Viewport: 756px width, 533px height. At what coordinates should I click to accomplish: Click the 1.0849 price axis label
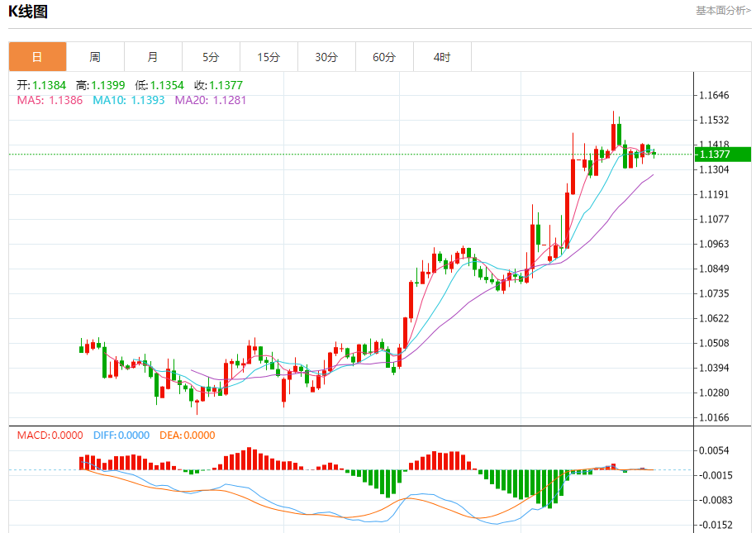714,269
